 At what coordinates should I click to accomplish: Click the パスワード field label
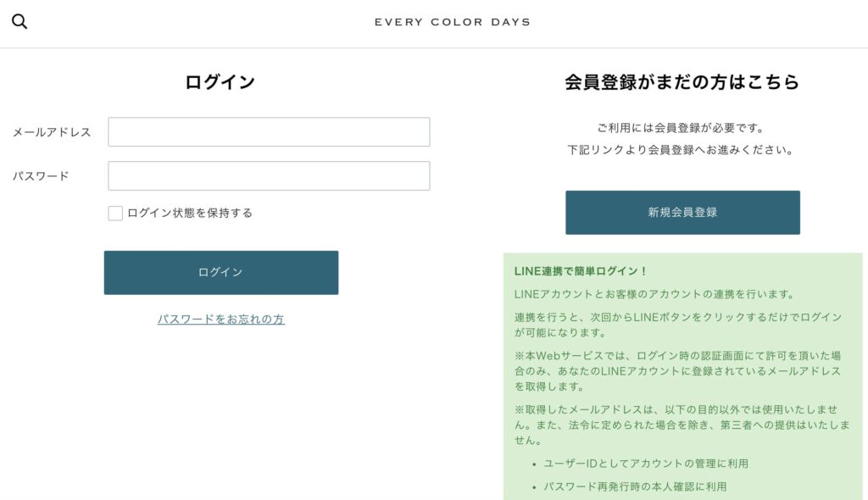(x=41, y=176)
